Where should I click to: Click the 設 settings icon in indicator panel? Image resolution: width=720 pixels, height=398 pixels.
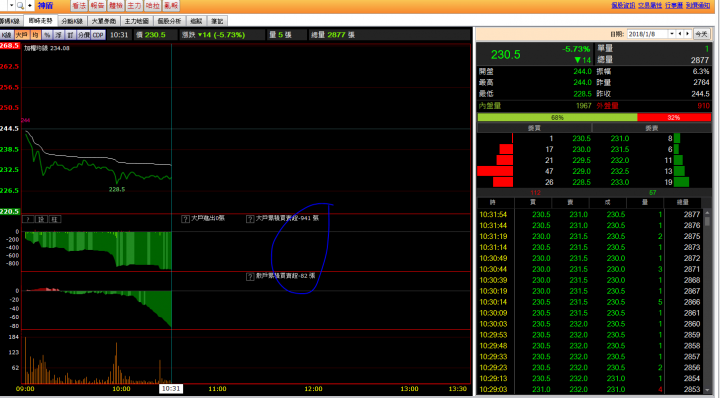pos(41,219)
